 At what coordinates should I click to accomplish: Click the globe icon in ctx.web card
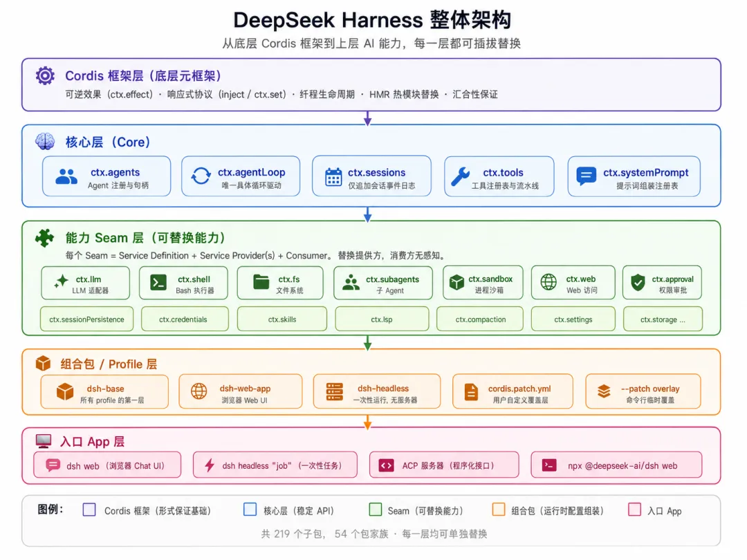548,282
